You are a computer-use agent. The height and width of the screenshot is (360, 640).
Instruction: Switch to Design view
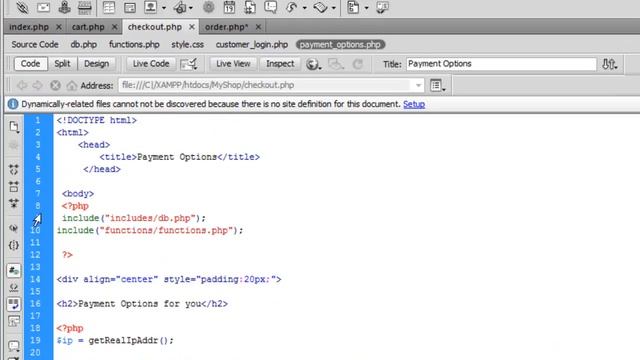click(96, 64)
